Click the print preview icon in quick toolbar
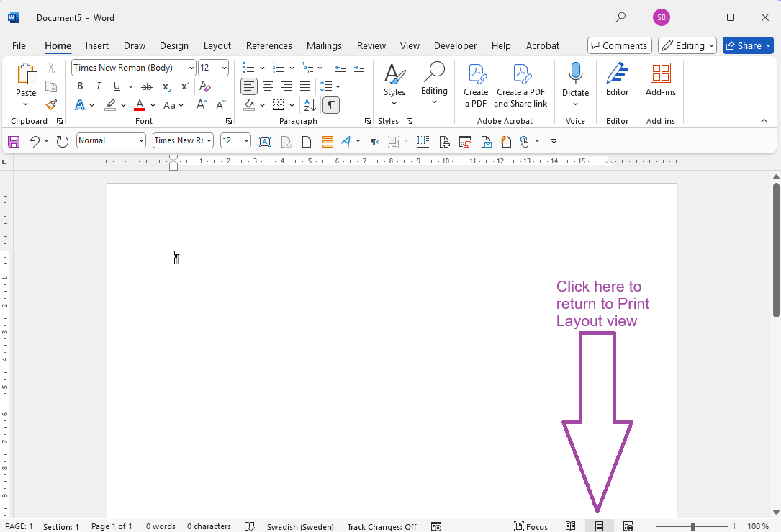Screen dimensions: 781x532 pyautogui.click(x=444, y=142)
